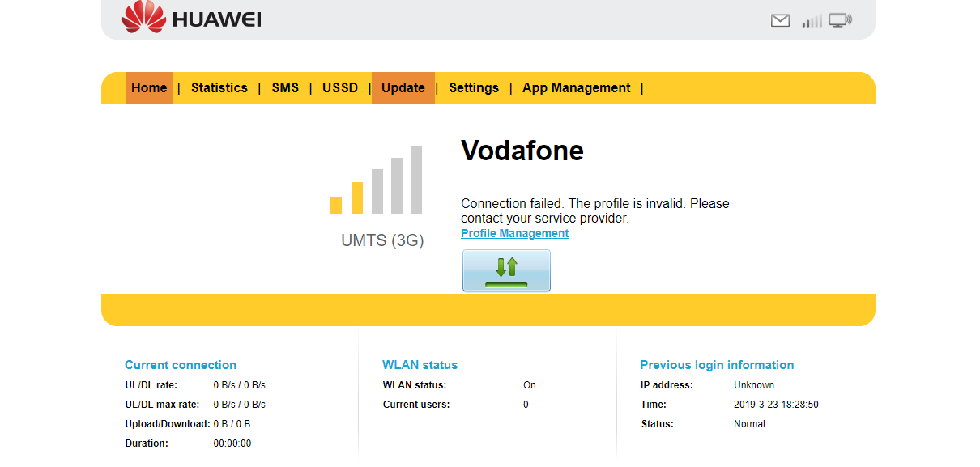Click the Huawei logo
This screenshot has width=980, height=467.
tap(191, 18)
